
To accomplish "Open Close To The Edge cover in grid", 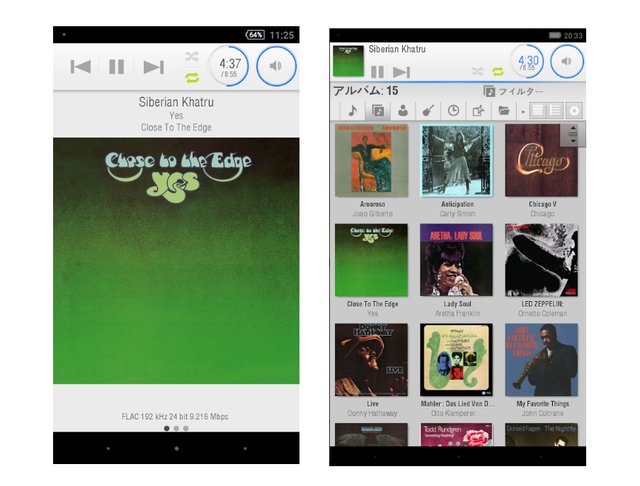I will point(371,260).
